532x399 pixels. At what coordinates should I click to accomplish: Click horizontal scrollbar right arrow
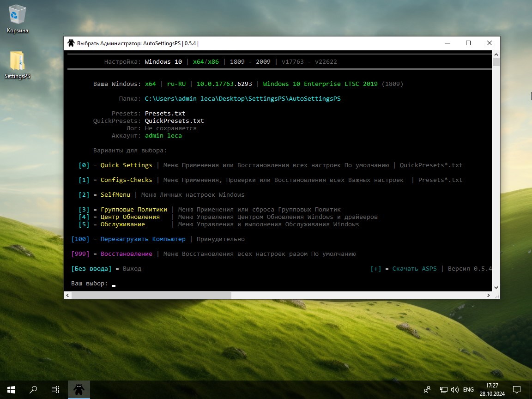489,295
